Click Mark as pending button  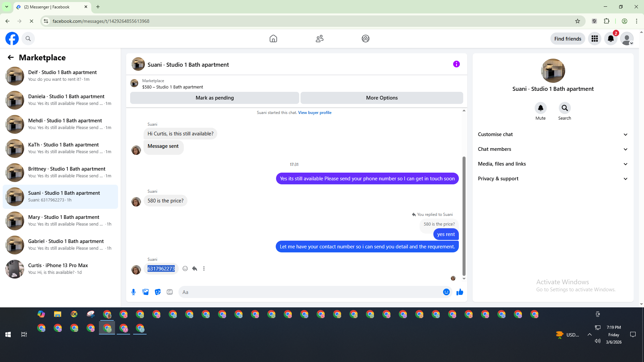(x=215, y=98)
